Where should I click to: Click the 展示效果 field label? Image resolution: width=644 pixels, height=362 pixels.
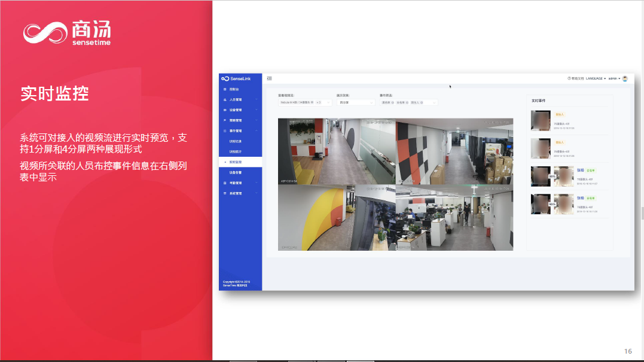(x=343, y=95)
